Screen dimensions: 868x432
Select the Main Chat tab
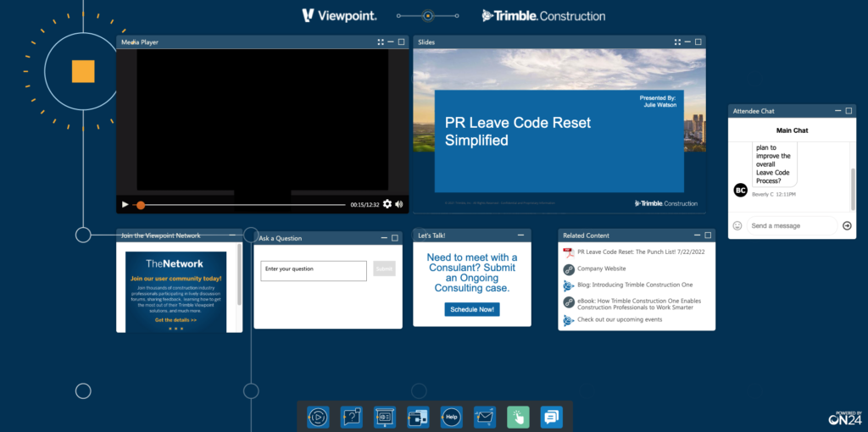[x=792, y=130]
